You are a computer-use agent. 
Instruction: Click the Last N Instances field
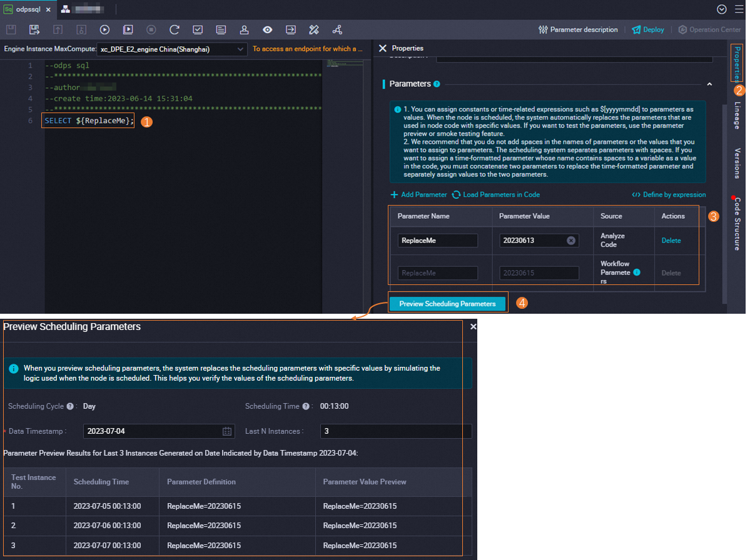[x=396, y=431]
